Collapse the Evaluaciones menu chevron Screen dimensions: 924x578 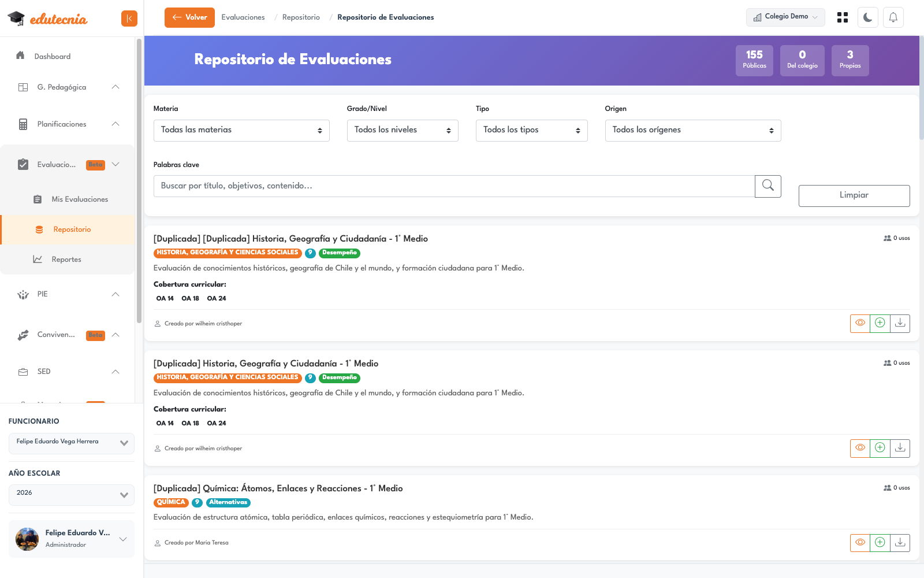tap(115, 165)
